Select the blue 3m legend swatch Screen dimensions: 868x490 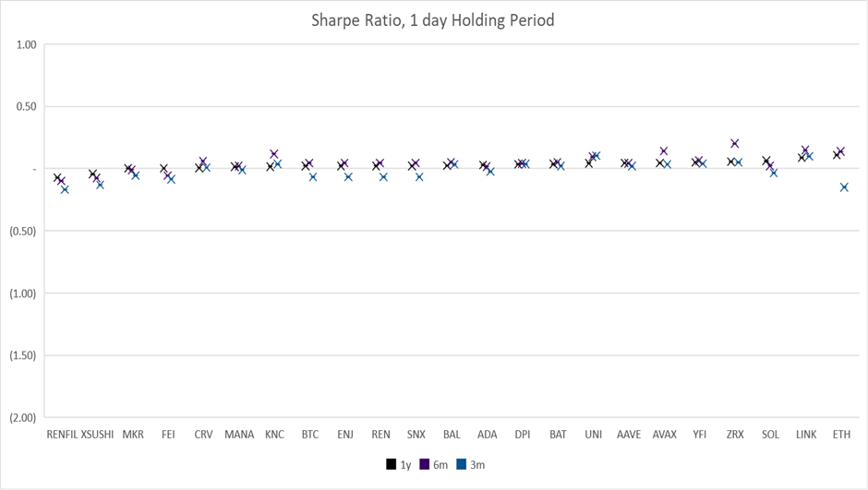(463, 464)
